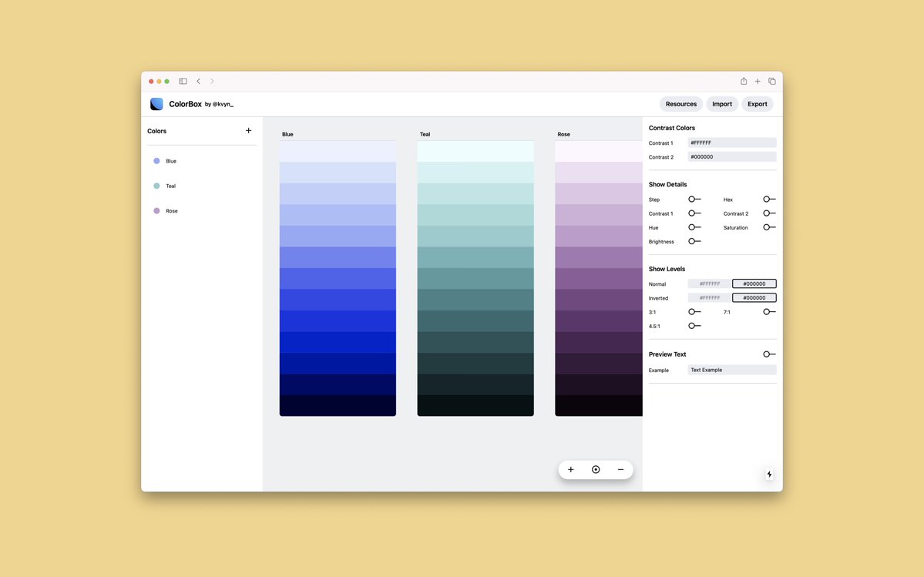Zoom in on canvas with plus button
This screenshot has width=924, height=577.
click(570, 469)
